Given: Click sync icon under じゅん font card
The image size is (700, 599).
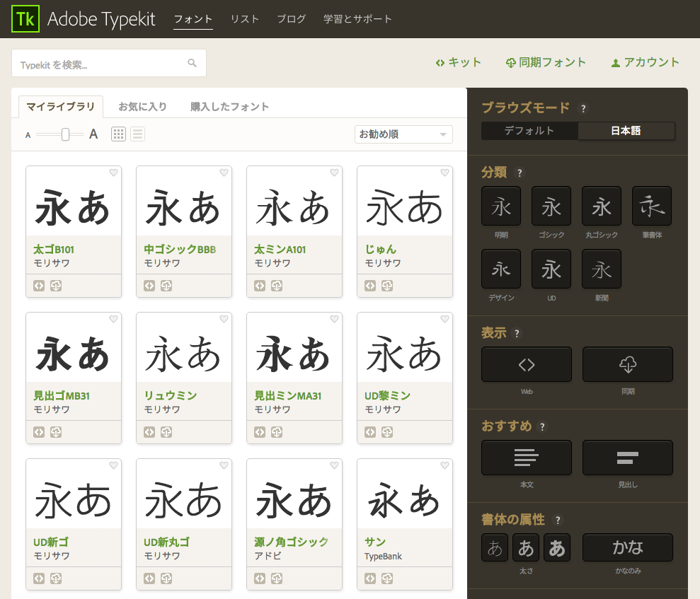Looking at the screenshot, I should coord(387,286).
